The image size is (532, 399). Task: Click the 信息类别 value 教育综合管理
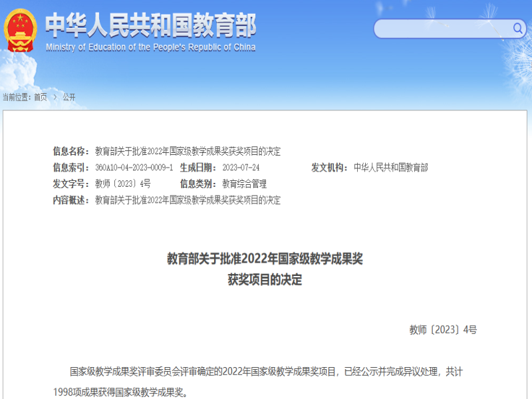tap(244, 184)
